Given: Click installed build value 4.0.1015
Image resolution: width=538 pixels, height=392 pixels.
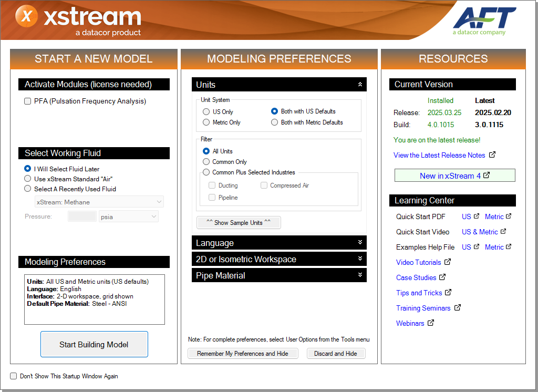Looking at the screenshot, I should tap(441, 125).
